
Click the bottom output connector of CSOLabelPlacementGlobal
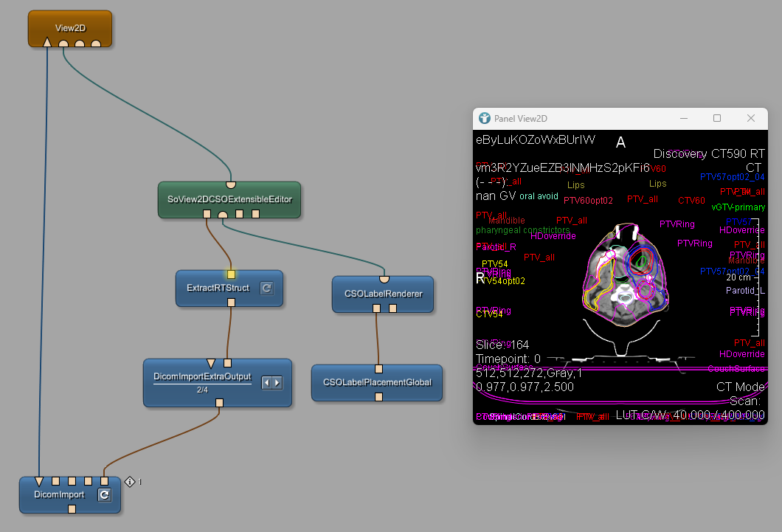(378, 397)
